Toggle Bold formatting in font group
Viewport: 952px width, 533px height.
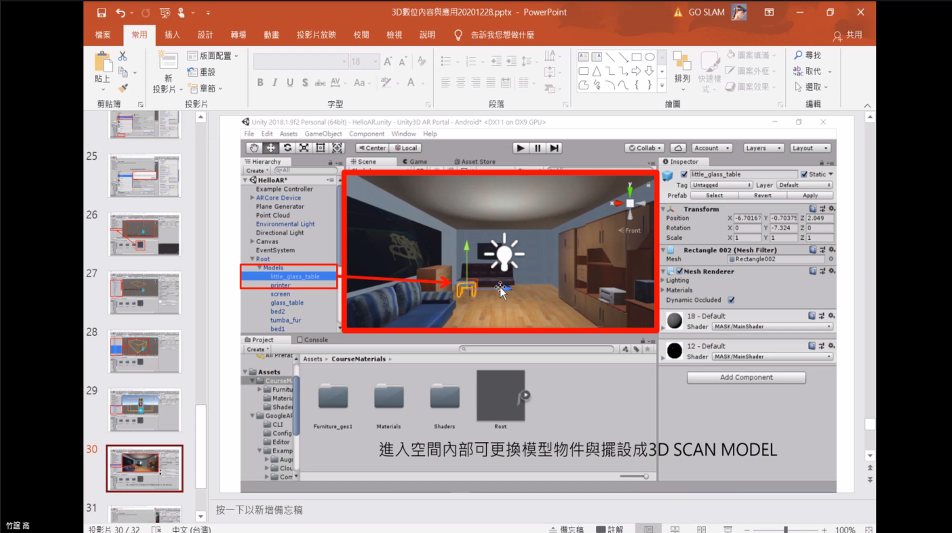pos(260,83)
